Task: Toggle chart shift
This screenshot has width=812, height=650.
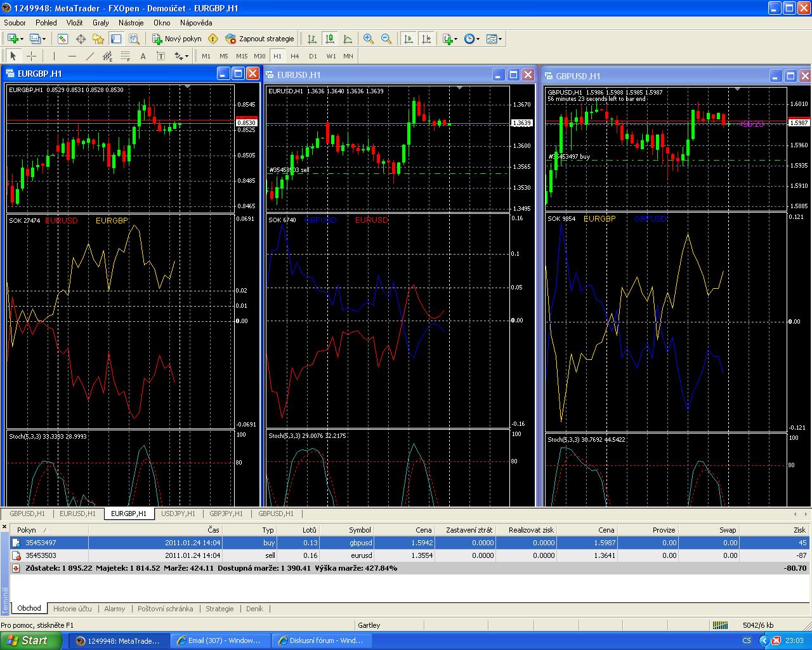Action: (x=426, y=39)
